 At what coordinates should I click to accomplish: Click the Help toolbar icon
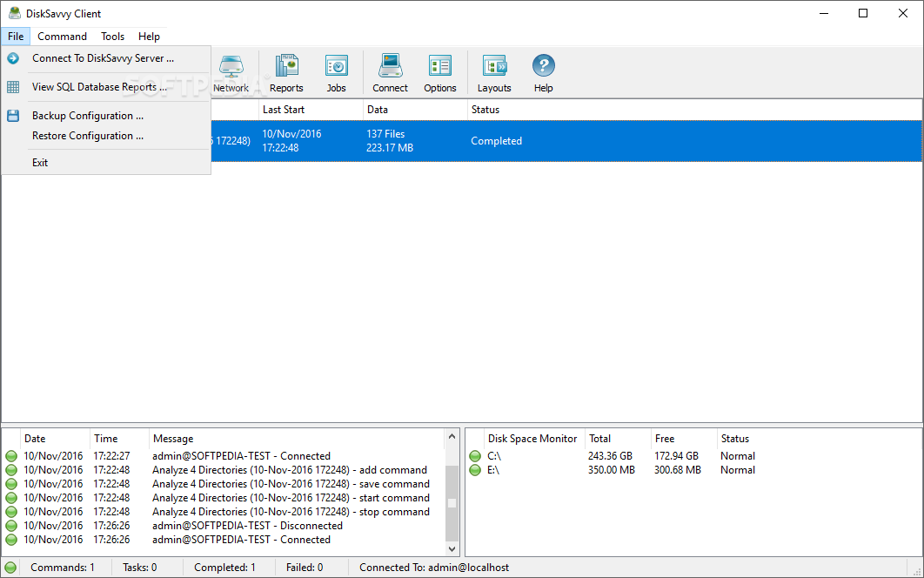click(x=543, y=73)
